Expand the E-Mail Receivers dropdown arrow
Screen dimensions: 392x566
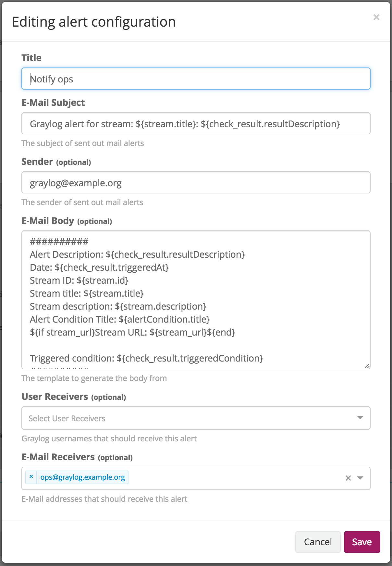pyautogui.click(x=360, y=478)
